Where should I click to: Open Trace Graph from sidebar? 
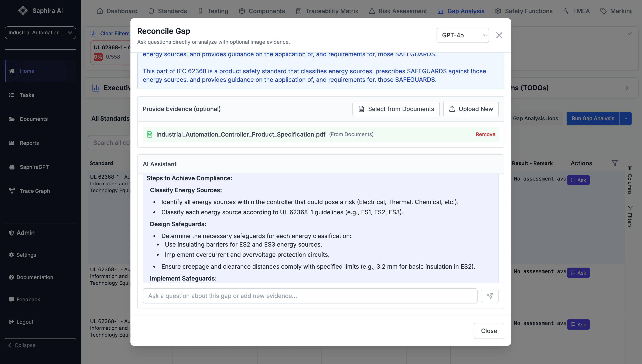35,191
